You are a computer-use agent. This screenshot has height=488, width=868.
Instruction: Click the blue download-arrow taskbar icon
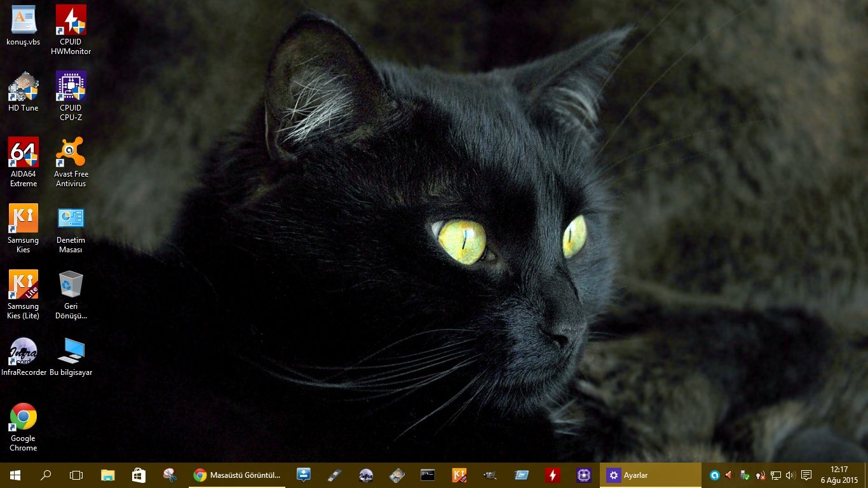[304, 475]
